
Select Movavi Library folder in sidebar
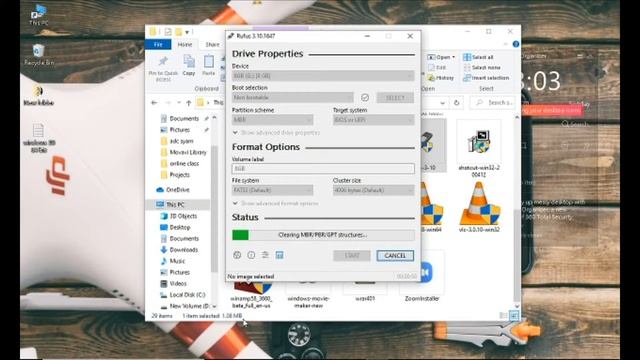tap(188, 152)
